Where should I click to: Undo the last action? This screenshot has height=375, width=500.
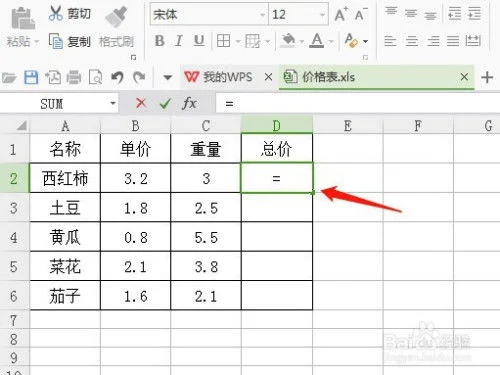(117, 77)
